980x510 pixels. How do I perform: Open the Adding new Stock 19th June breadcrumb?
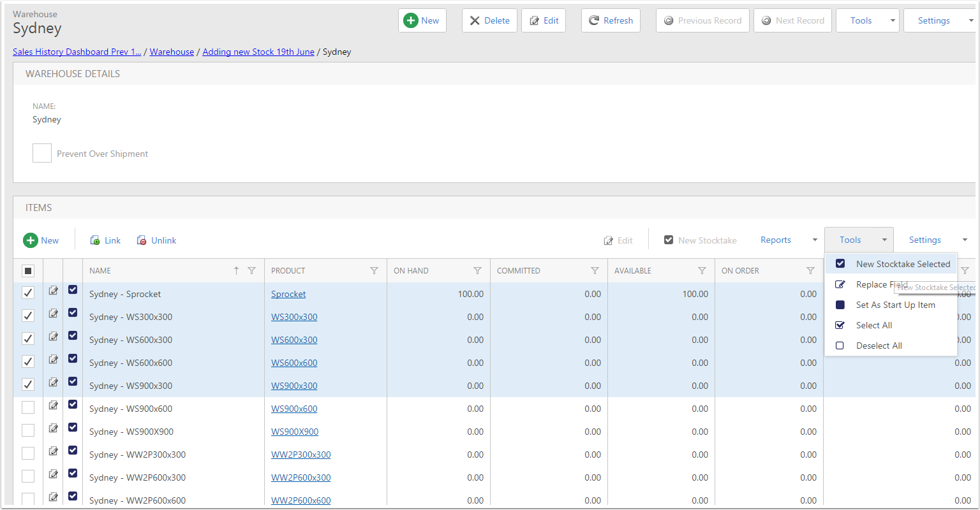pyautogui.click(x=258, y=52)
